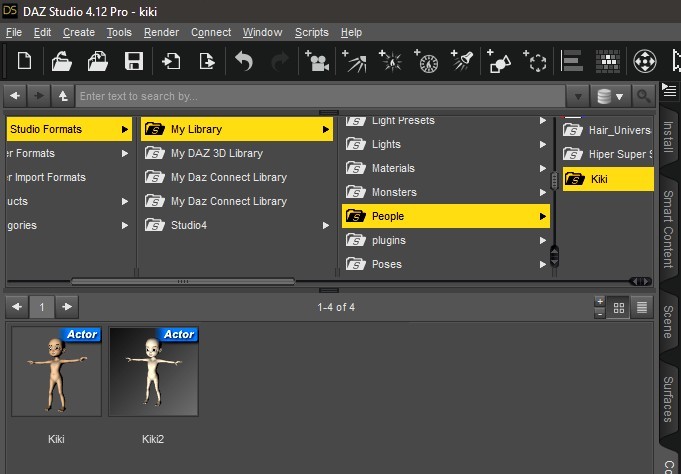The width and height of the screenshot is (681, 474).
Task: Create a new distant light
Action: 354,61
